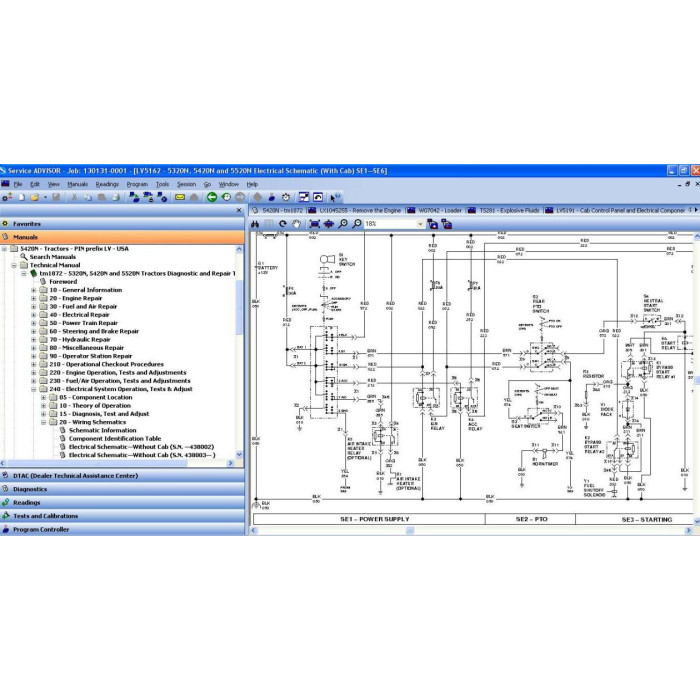Viewport: 700px width, 700px height.
Task: Click the Zoom out magnifier icon
Action: pos(357,224)
